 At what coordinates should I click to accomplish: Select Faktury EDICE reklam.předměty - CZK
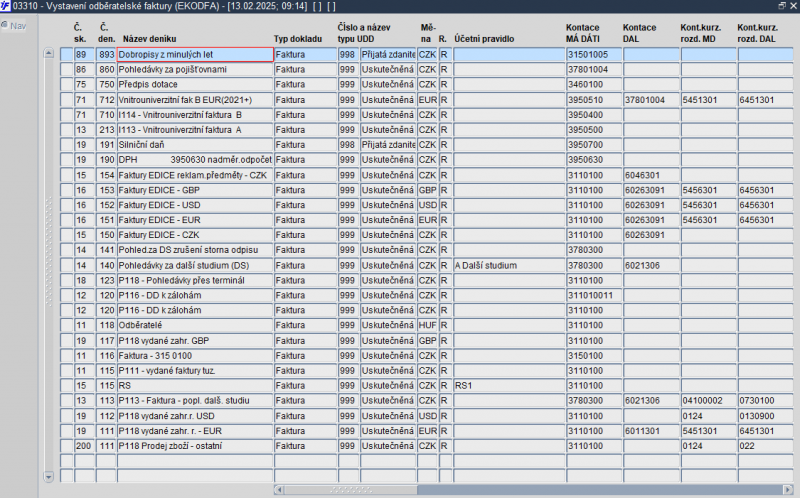(x=195, y=175)
